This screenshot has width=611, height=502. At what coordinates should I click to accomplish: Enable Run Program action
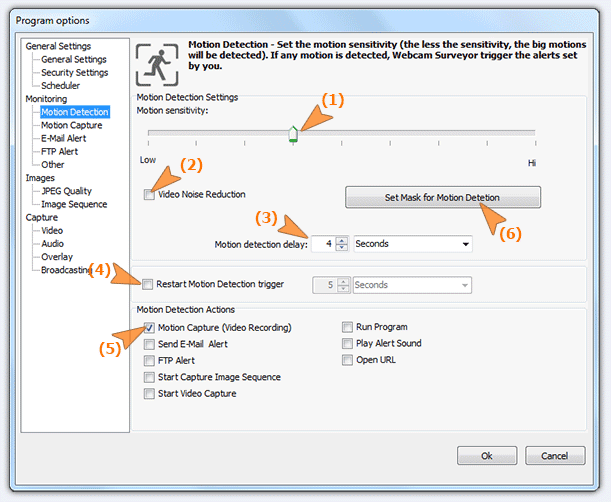coord(347,327)
